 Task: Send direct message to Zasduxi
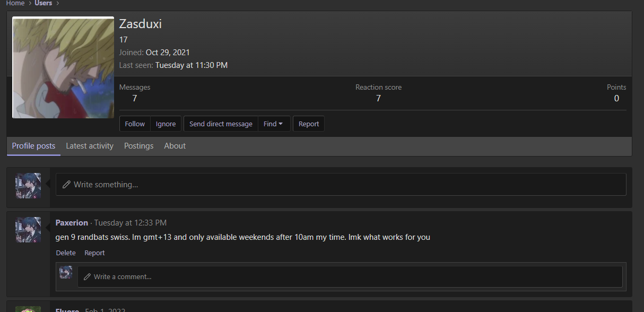[x=221, y=124]
